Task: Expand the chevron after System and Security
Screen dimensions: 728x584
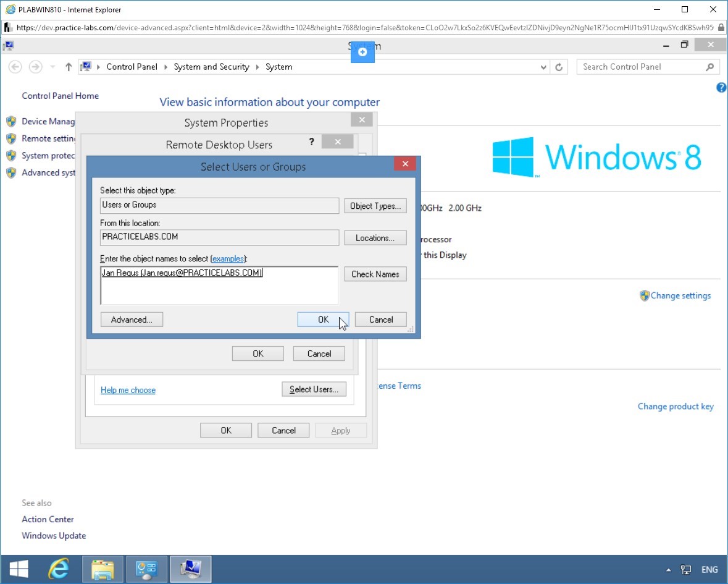Action: pyautogui.click(x=257, y=67)
